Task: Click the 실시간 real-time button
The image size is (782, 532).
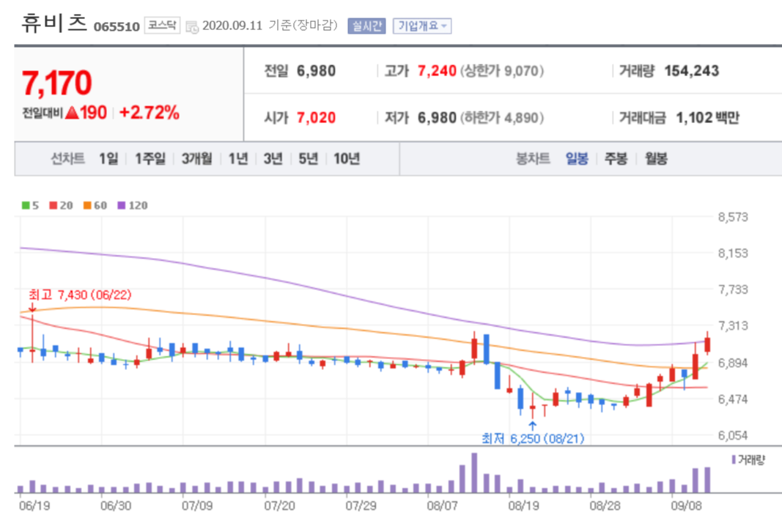Action: coord(366,26)
